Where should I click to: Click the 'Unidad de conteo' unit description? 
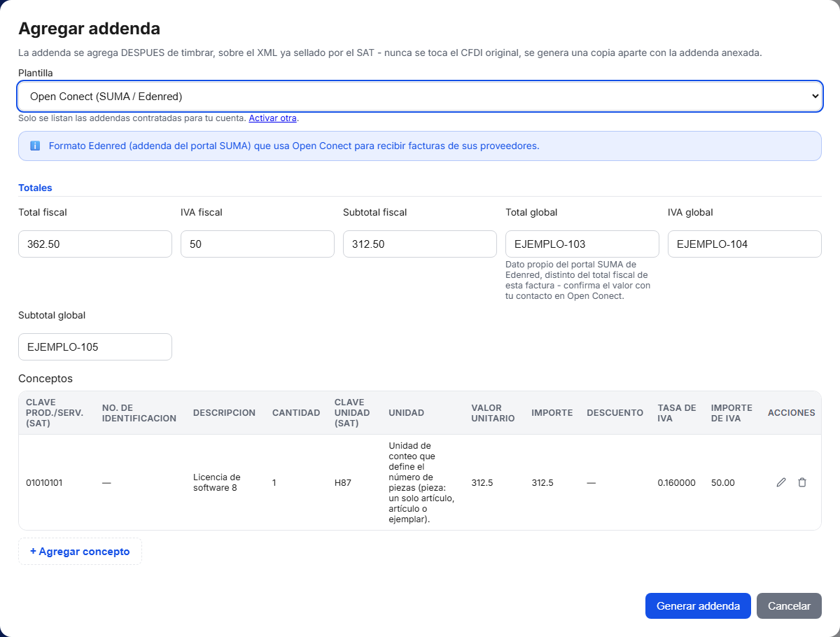421,482
